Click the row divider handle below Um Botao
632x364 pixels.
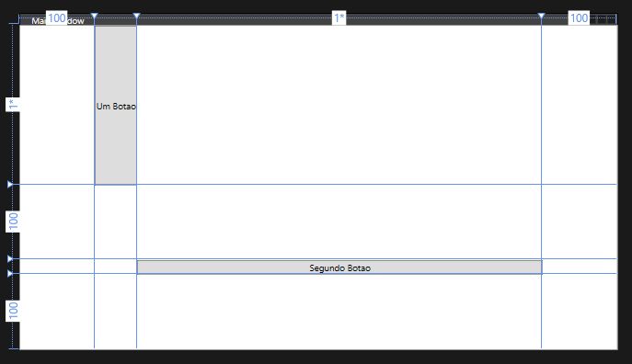pyautogui.click(x=10, y=185)
